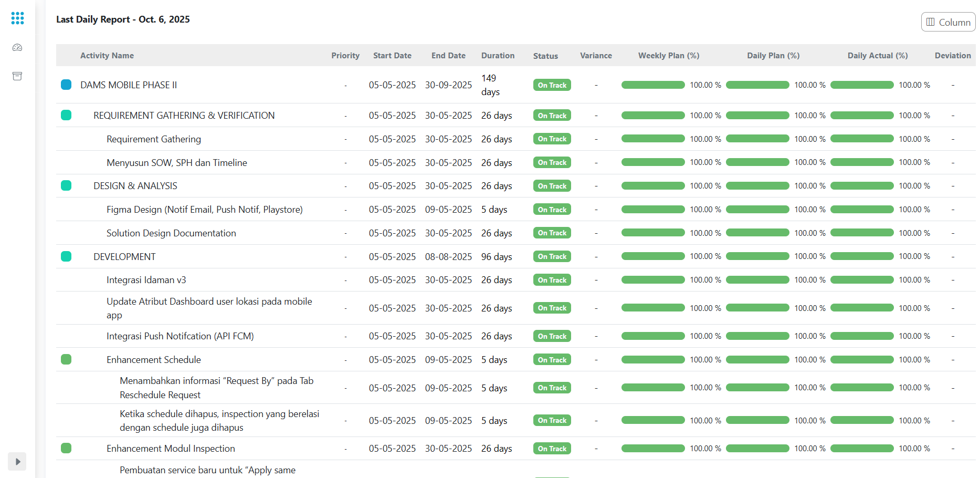The width and height of the screenshot is (980, 478).
Task: Open the apps grid menu icon
Action: point(17,18)
